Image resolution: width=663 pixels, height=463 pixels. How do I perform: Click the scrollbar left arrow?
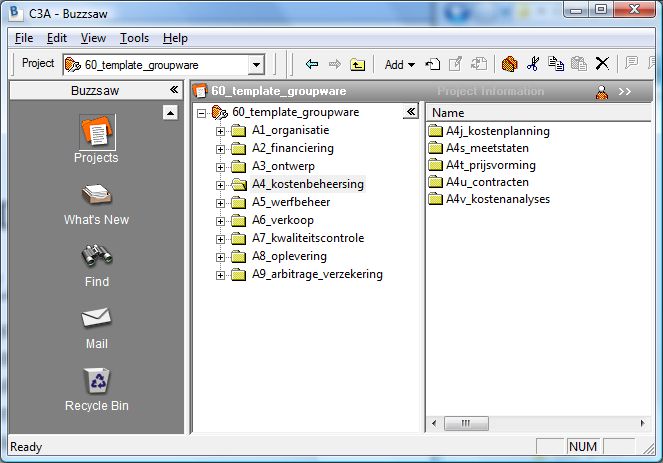point(434,423)
